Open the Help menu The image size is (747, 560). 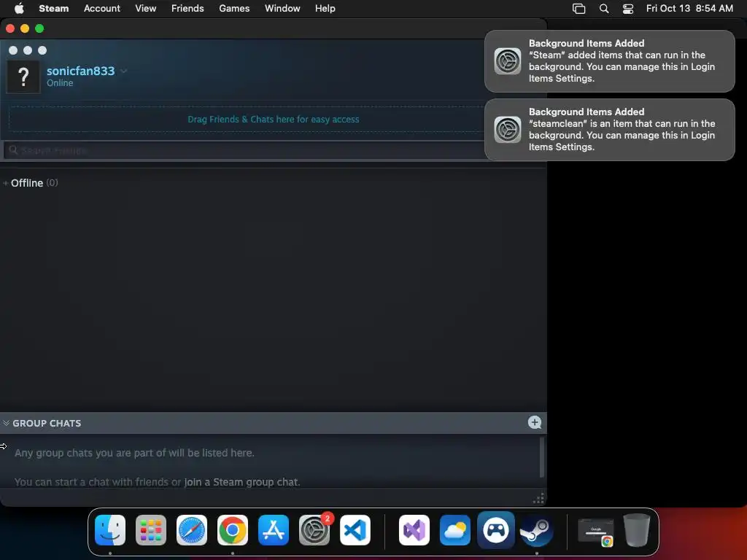(325, 8)
